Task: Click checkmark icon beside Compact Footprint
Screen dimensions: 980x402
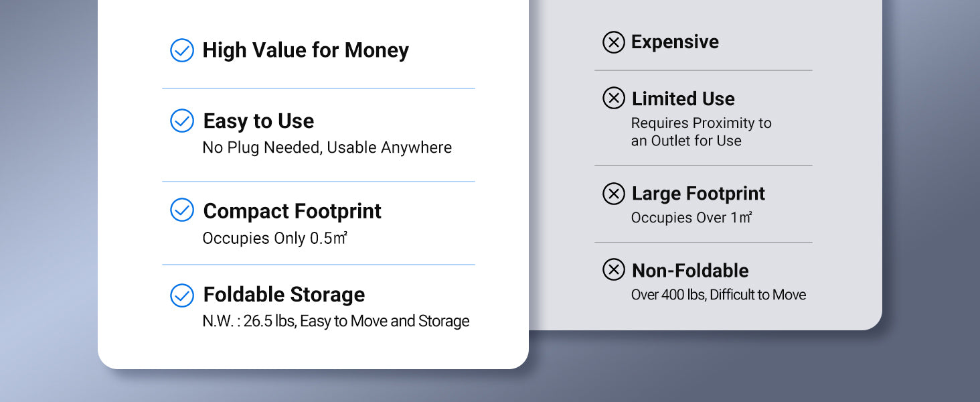Action: point(182,210)
